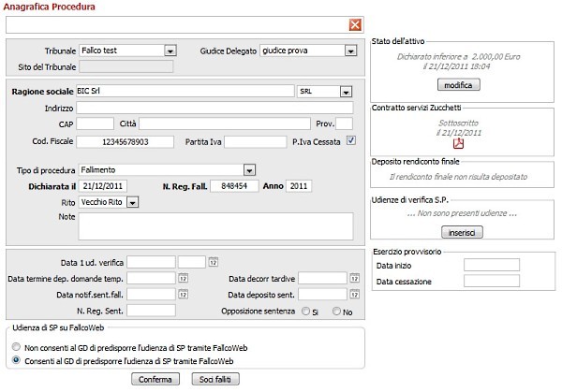Toggle the P.Iva Cessata checkbox
Viewport: 562px width, 392px height.
[351, 141]
